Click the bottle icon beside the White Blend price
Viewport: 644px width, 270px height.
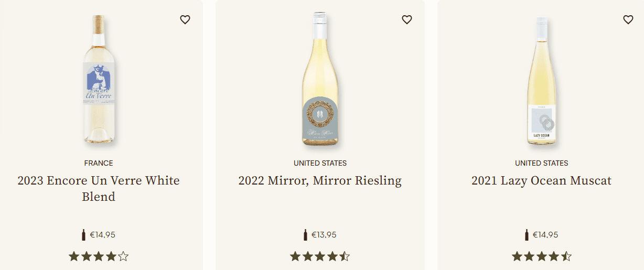point(83,235)
